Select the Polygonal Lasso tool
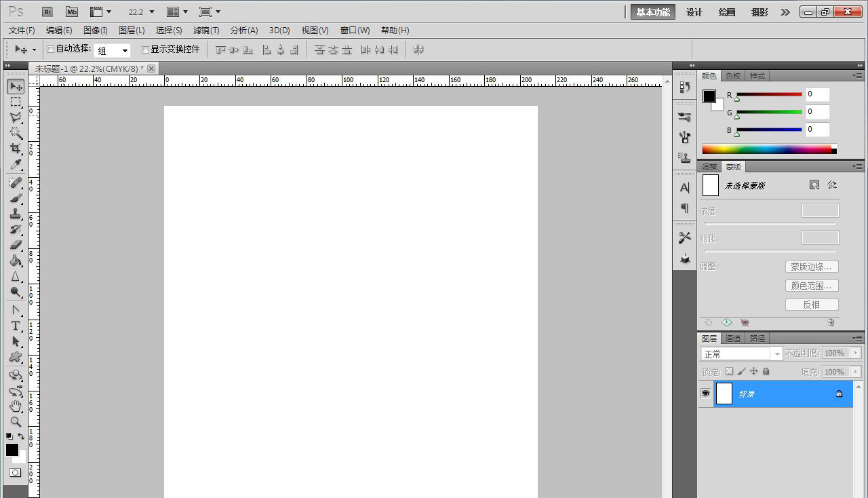 click(16, 117)
